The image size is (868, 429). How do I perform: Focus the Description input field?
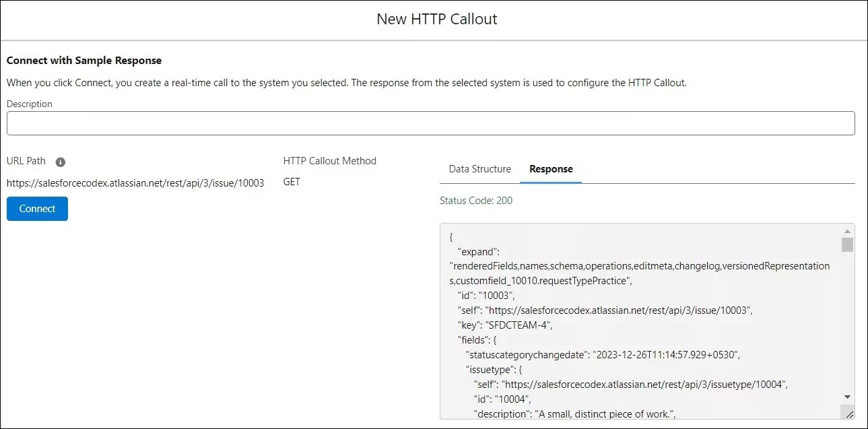point(431,123)
